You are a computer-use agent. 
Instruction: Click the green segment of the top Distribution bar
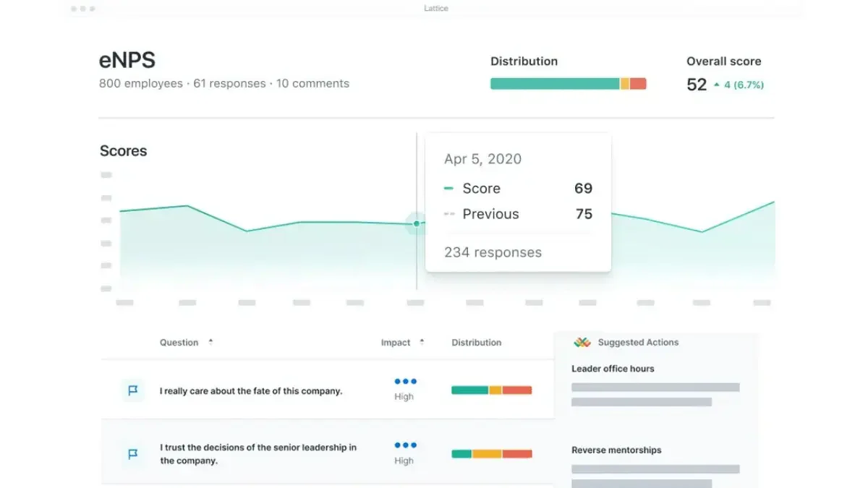555,84
